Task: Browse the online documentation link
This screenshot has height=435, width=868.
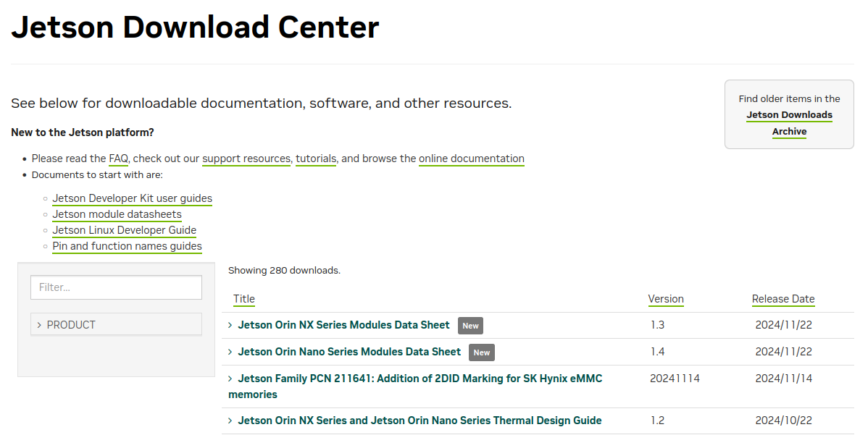Action: coord(471,159)
